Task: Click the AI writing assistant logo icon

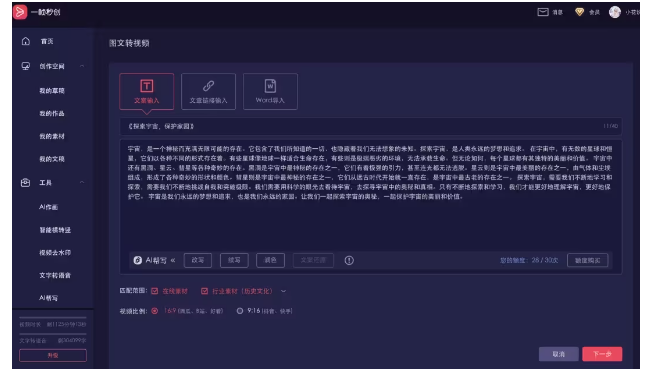Action: tap(138, 260)
